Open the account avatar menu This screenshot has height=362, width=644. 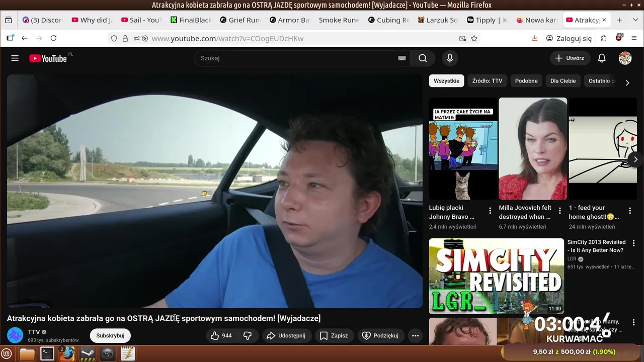[x=625, y=58]
